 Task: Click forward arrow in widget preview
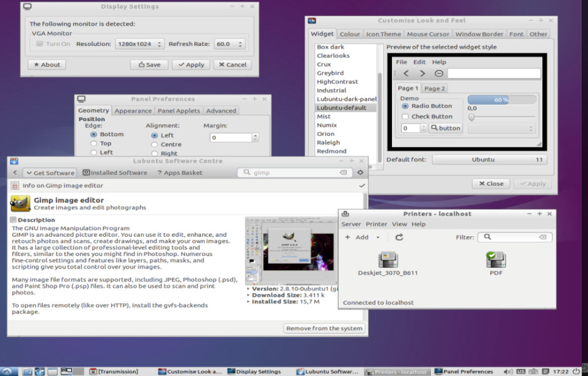pos(422,73)
